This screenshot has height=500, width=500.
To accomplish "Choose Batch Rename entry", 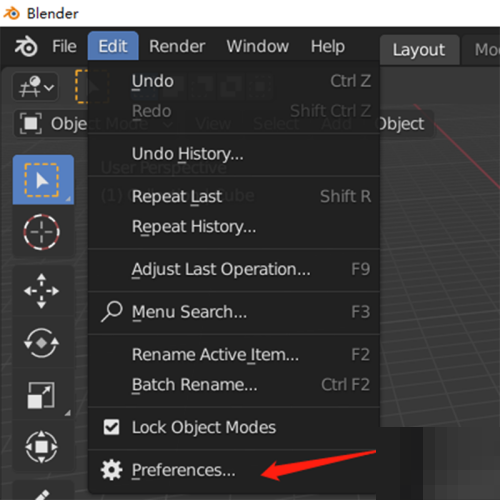I will coord(234,385).
